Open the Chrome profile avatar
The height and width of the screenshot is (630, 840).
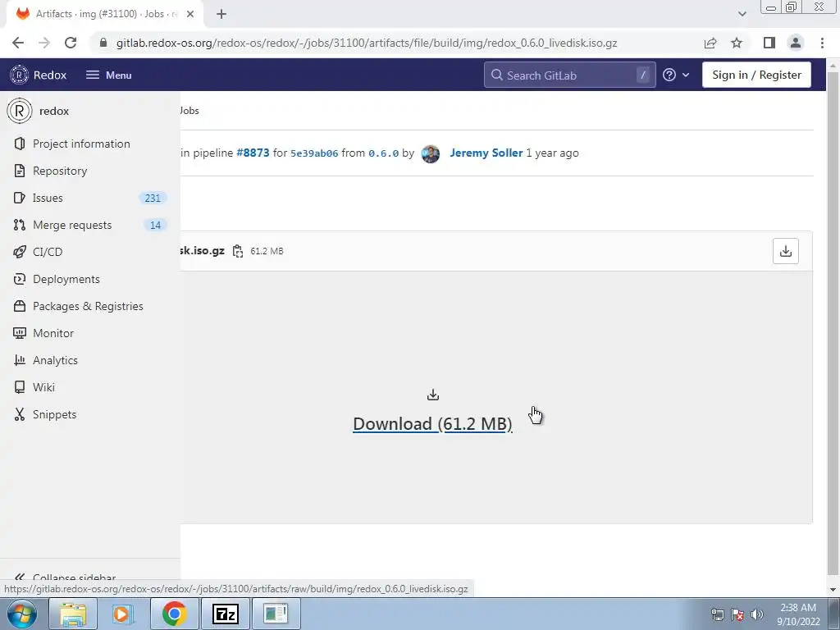click(x=796, y=43)
